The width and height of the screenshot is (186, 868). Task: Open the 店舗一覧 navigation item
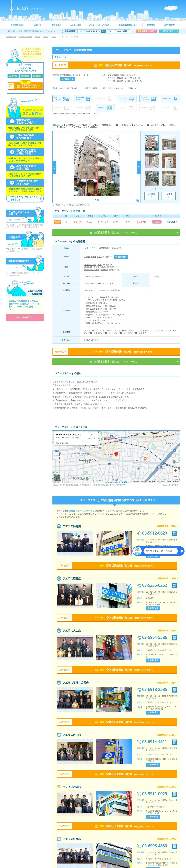[38, 25]
